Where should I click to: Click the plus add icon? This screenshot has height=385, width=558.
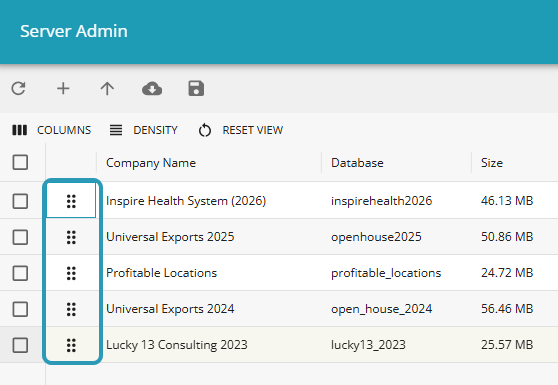coord(63,89)
